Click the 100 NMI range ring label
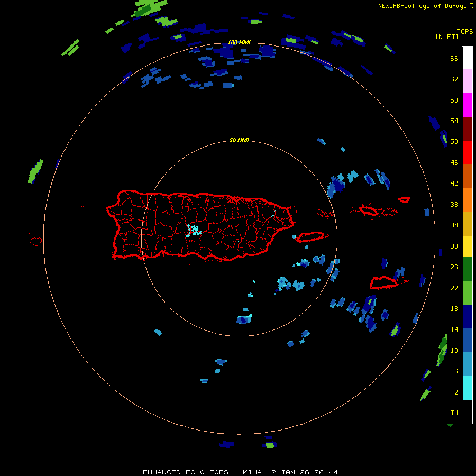Screen dimensions: 476x476 [x=239, y=42]
